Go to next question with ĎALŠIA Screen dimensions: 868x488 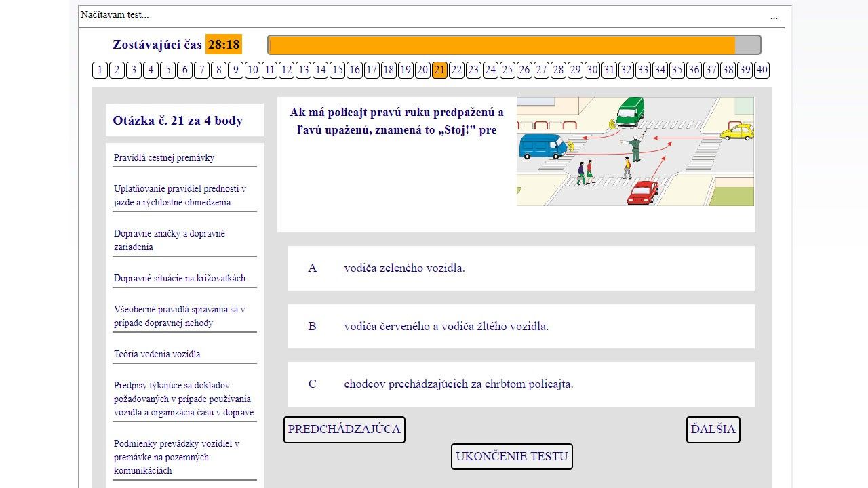point(713,430)
